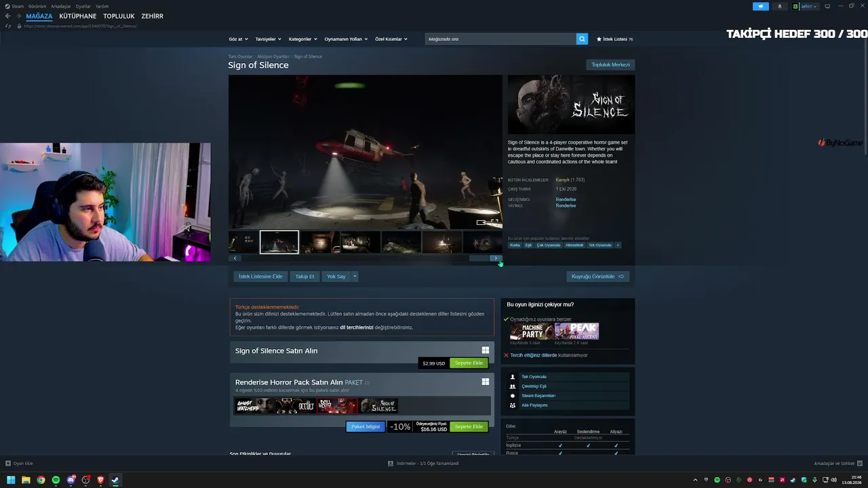Open the Paket bilgisi button

click(x=366, y=427)
